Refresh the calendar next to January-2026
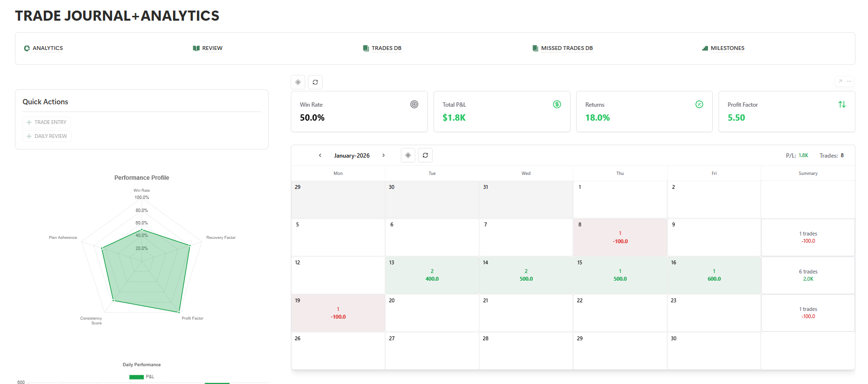The height and width of the screenshot is (384, 868). 425,155
